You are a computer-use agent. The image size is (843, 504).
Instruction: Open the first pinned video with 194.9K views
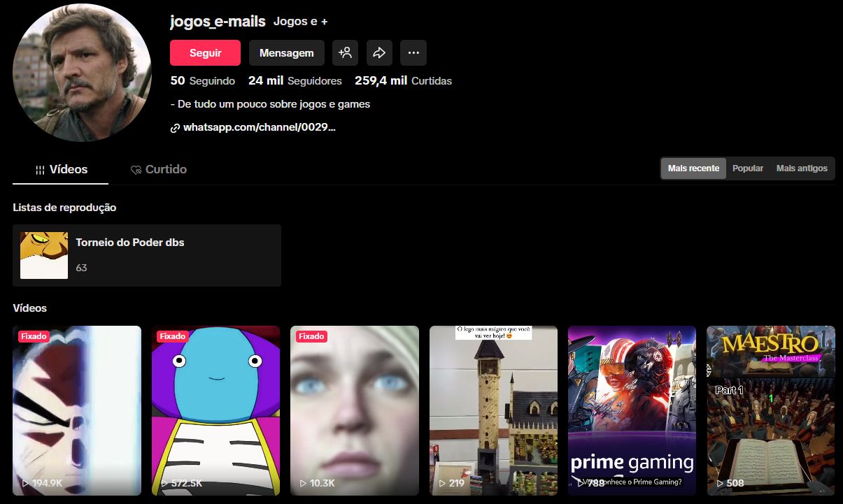pos(77,410)
